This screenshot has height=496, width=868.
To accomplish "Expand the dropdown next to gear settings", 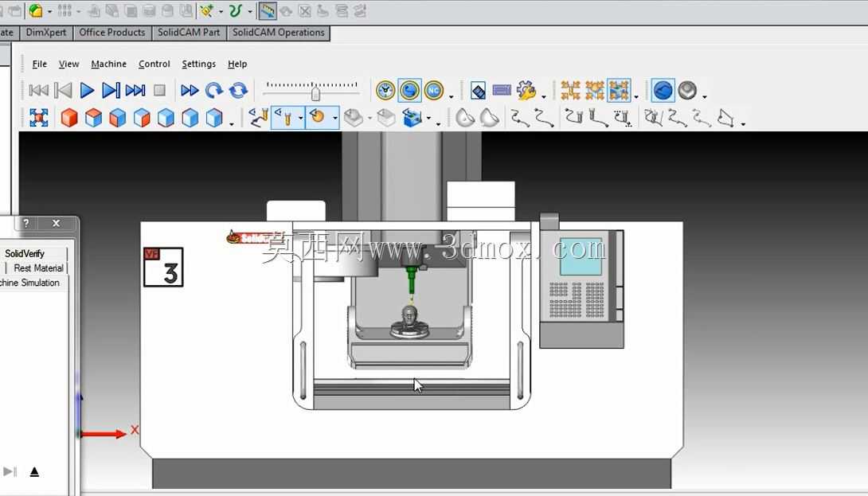I will (x=544, y=97).
